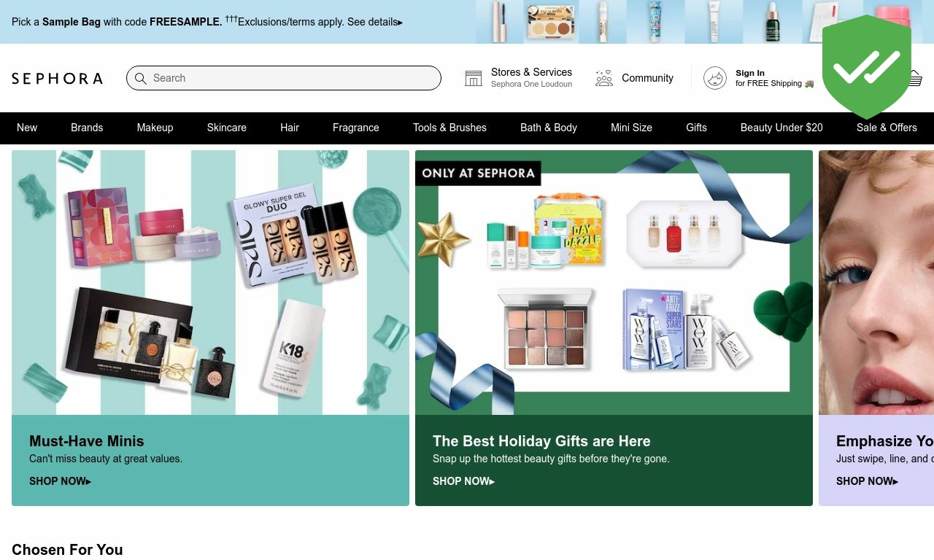Click SHOP NOW under Best Holiday Gifts
Viewport: 934px width, 560px height.
pyautogui.click(x=463, y=481)
